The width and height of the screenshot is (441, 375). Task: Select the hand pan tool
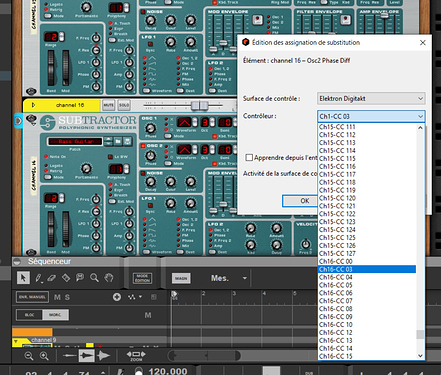109,278
